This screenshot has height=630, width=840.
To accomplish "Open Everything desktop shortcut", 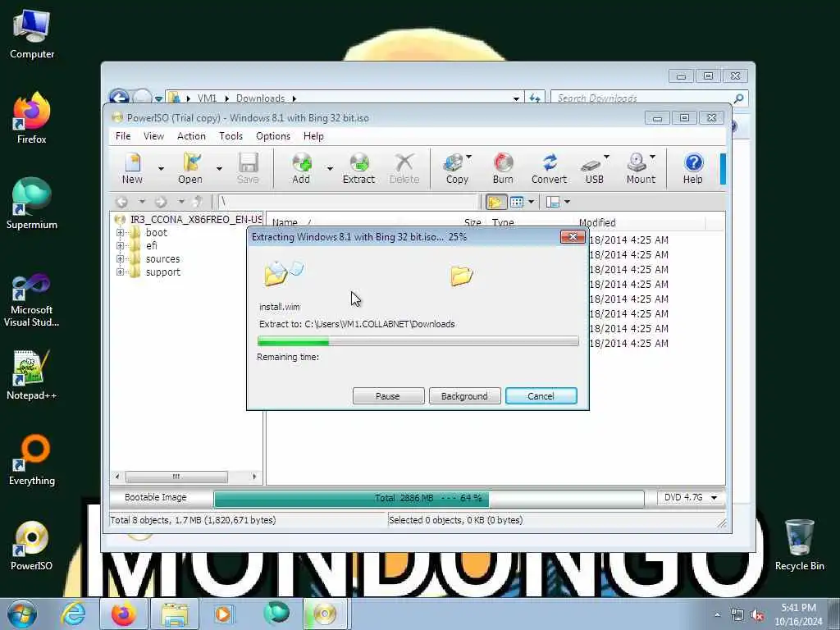I will [32, 460].
